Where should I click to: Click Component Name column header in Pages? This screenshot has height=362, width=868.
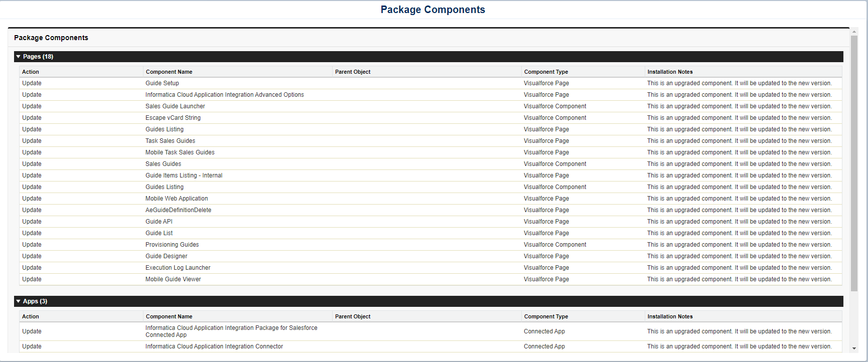[169, 72]
